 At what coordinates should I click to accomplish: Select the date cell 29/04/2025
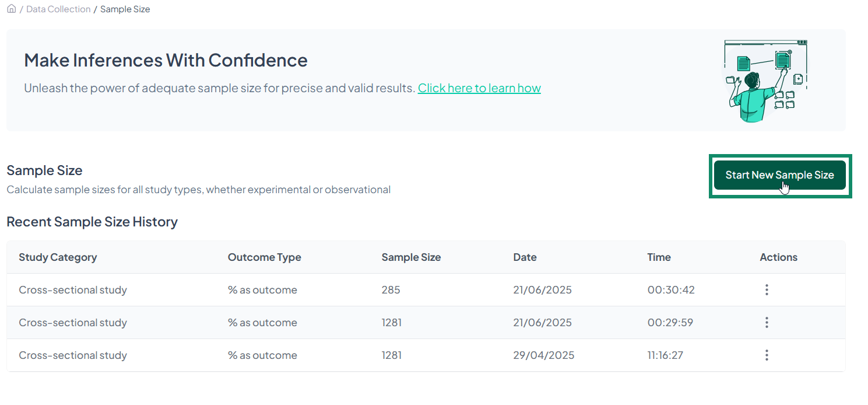(543, 355)
